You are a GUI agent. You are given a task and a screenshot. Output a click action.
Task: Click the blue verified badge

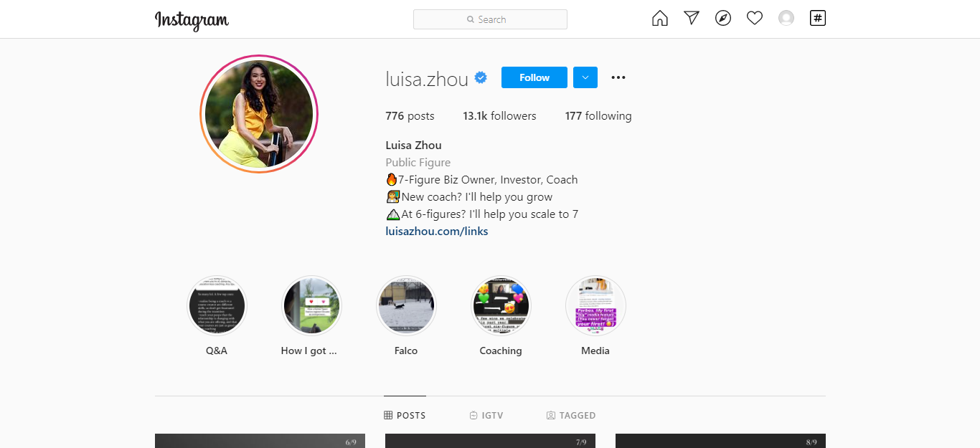(481, 77)
